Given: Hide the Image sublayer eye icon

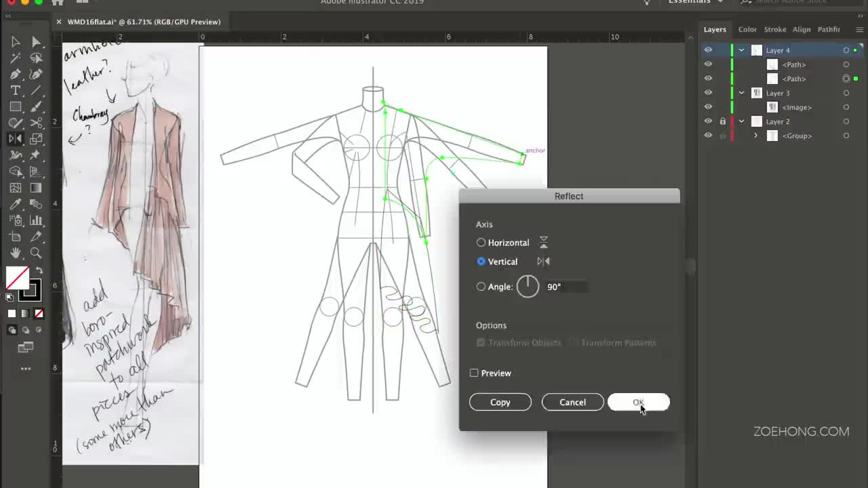Looking at the screenshot, I should (708, 107).
